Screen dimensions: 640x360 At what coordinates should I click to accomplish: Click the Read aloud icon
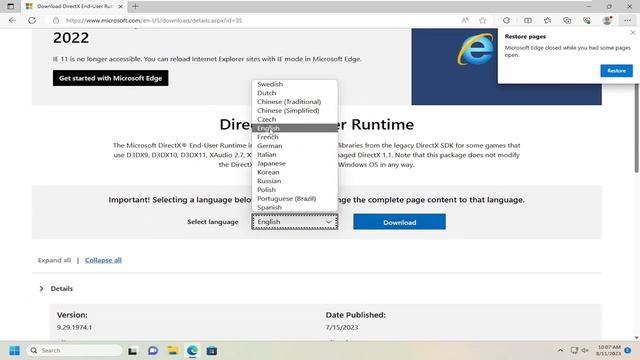464,20
